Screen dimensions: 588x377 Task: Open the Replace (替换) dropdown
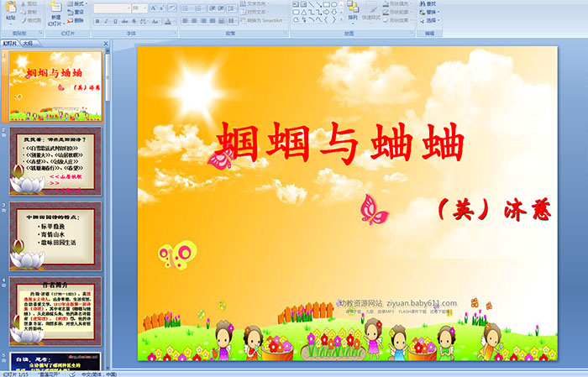point(430,12)
